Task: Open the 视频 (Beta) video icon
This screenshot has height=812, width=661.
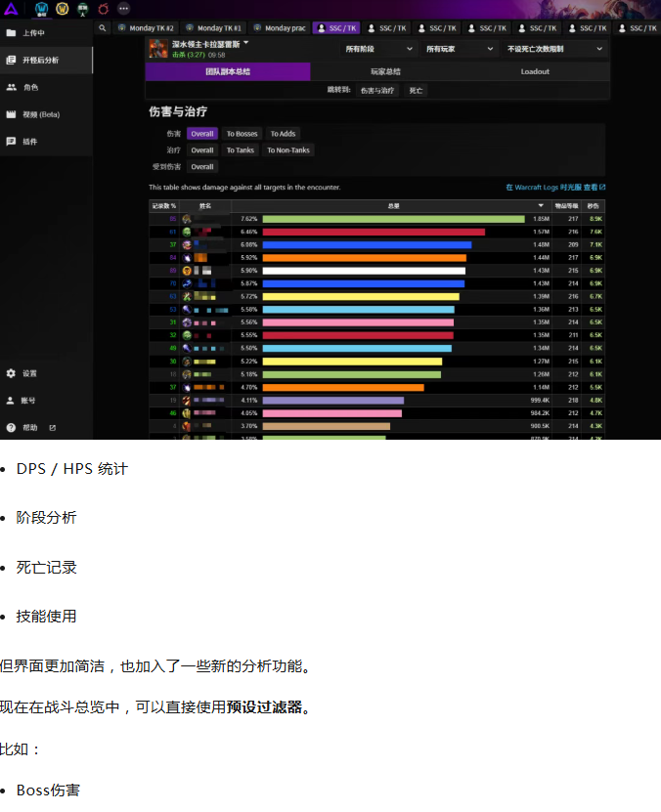Action: pyautogui.click(x=11, y=114)
